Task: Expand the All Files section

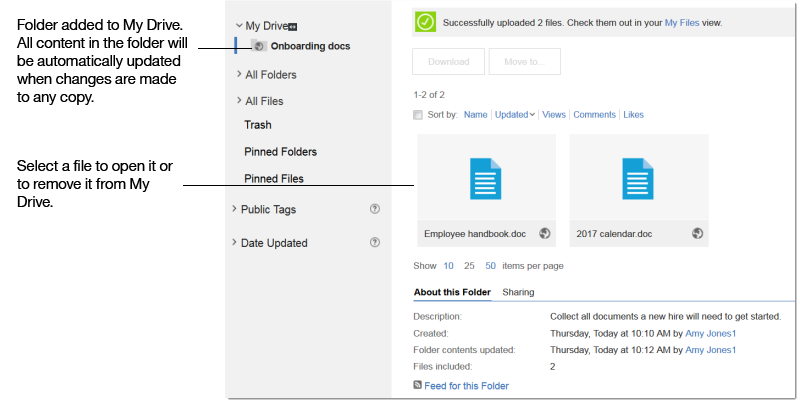Action: click(239, 100)
